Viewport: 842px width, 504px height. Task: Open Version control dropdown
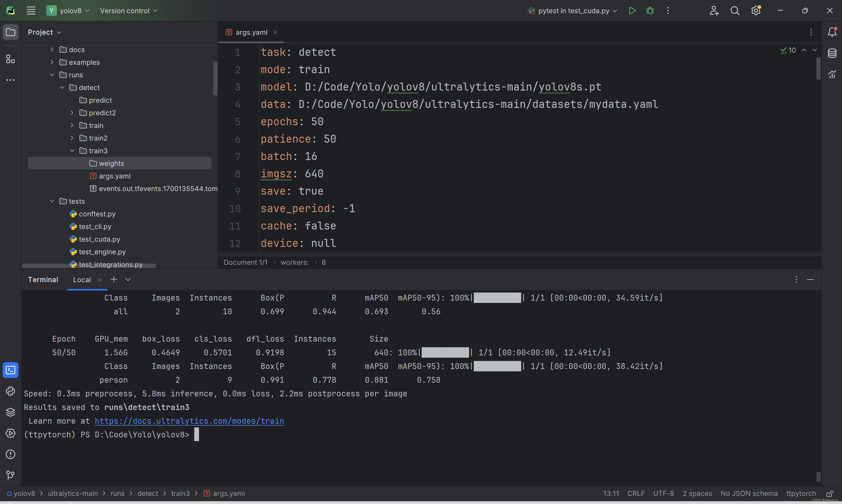[129, 11]
